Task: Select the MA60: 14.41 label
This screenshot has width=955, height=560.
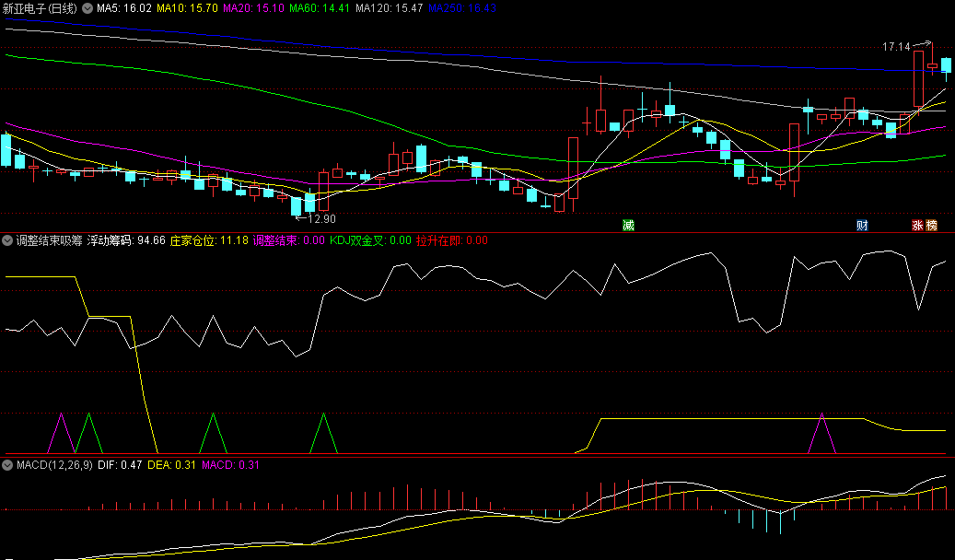Action: (320, 8)
